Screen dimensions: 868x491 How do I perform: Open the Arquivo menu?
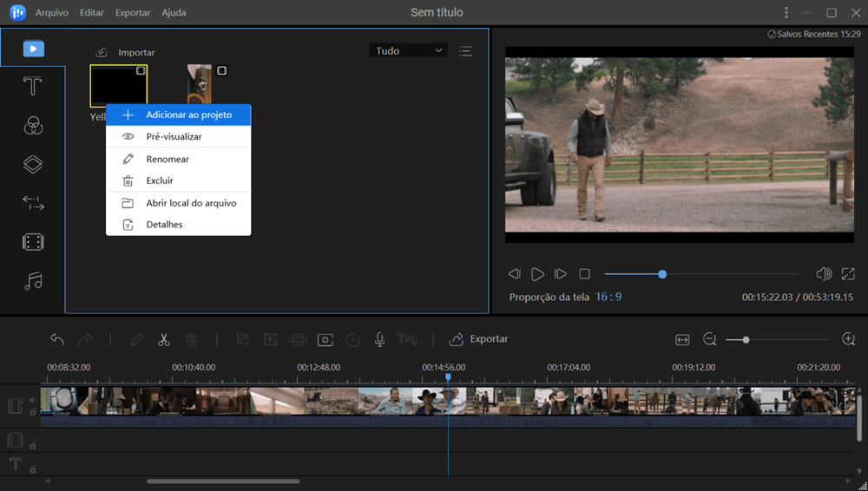[x=51, y=12]
